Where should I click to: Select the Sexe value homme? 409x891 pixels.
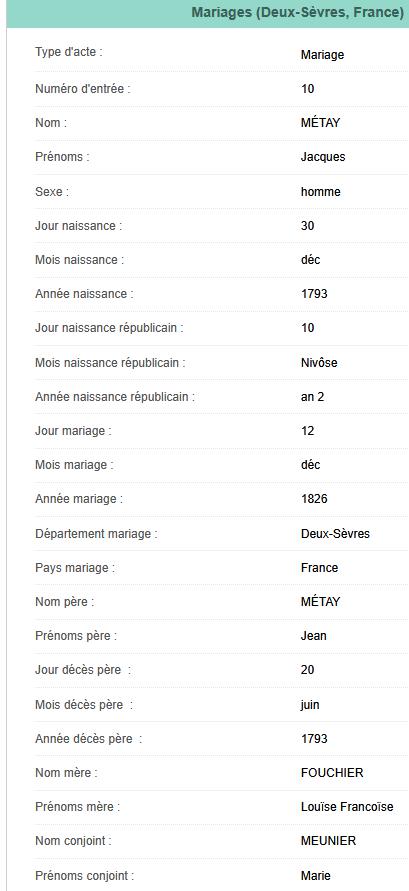[321, 191]
